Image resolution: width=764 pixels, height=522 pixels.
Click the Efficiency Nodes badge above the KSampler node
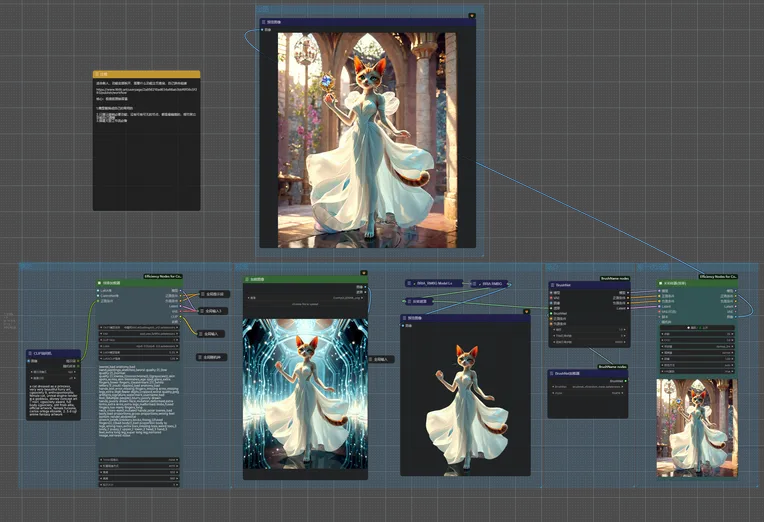pos(718,276)
